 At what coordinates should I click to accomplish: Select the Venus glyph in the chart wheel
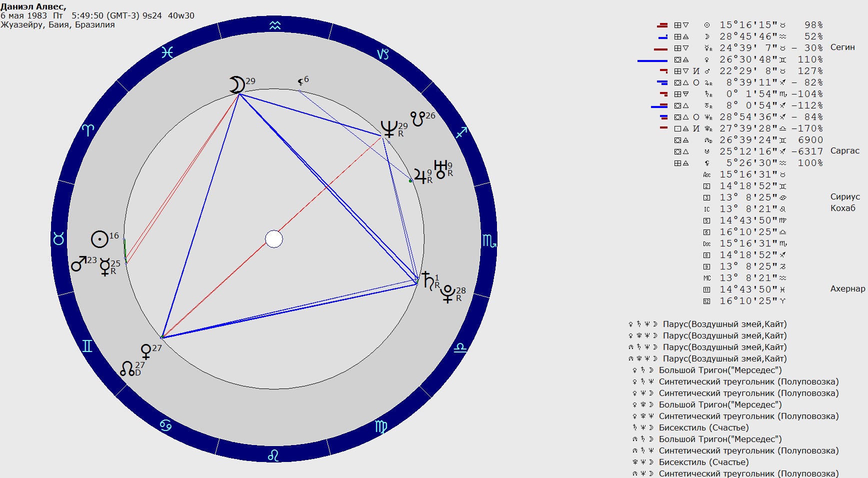pyautogui.click(x=146, y=351)
